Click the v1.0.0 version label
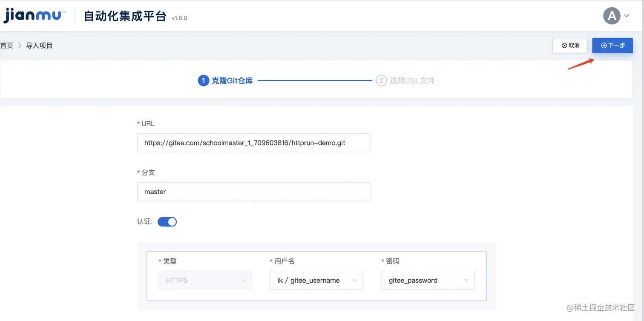The width and height of the screenshot is (644, 321). [179, 18]
